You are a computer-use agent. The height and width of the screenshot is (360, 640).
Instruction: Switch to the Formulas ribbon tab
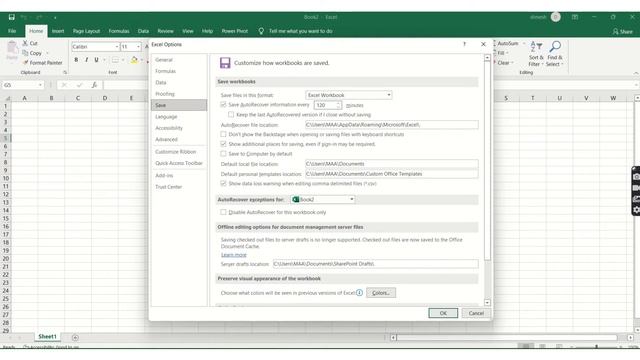coord(119,31)
